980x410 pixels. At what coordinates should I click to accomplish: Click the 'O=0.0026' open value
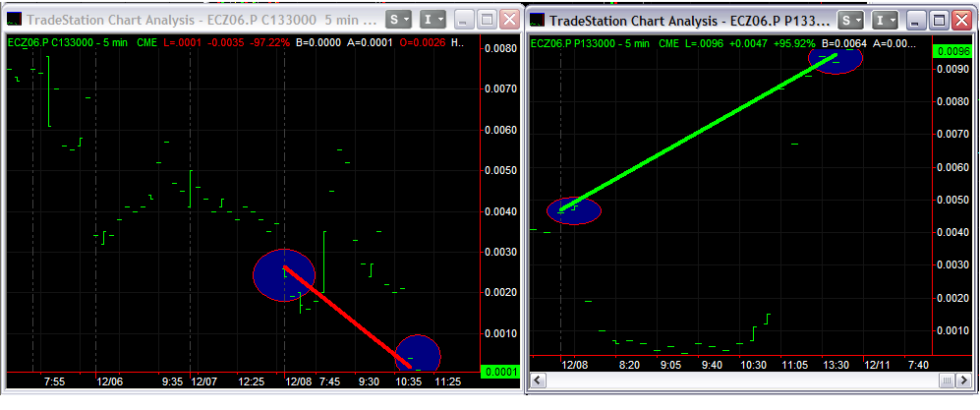[x=422, y=42]
